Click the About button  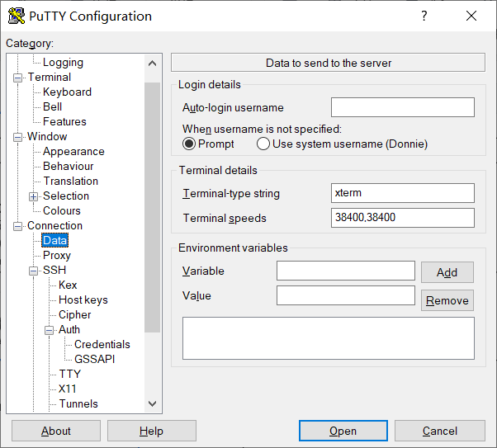[x=56, y=431]
